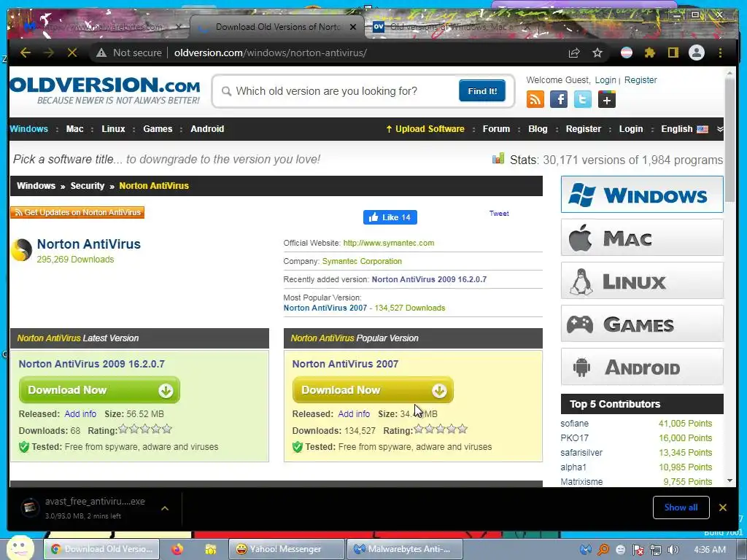Click the Upload Software link
This screenshot has width=747, height=560.
click(x=425, y=129)
